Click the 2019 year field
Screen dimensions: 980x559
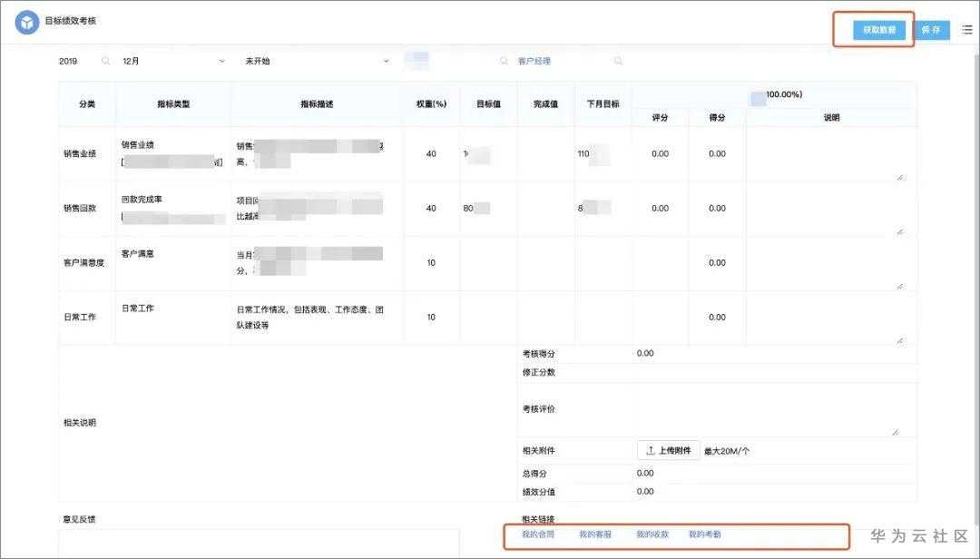point(83,61)
